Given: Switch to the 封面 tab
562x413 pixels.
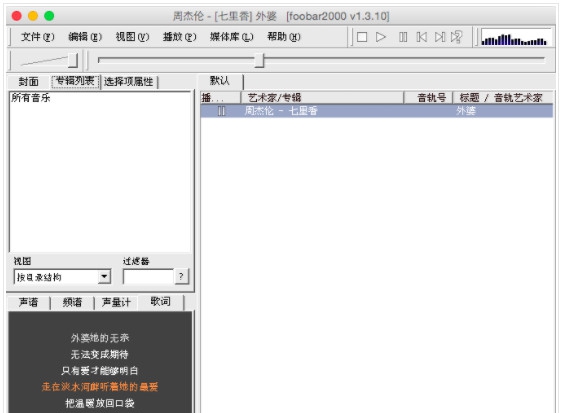Looking at the screenshot, I should pyautogui.click(x=29, y=82).
